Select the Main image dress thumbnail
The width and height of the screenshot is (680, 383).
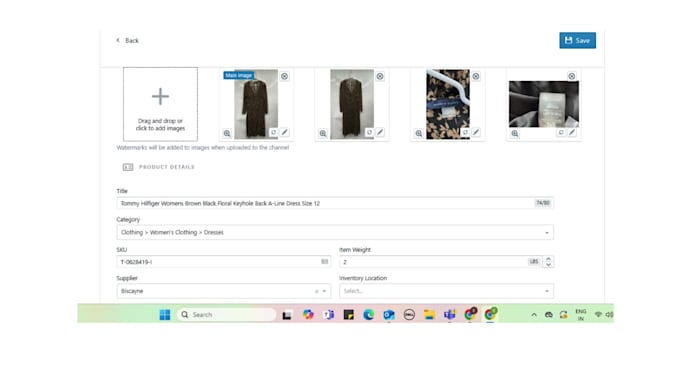[x=256, y=104]
